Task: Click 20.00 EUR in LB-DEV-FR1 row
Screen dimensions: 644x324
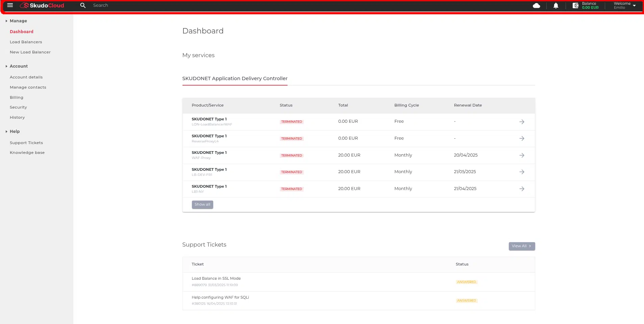Action: pos(349,172)
